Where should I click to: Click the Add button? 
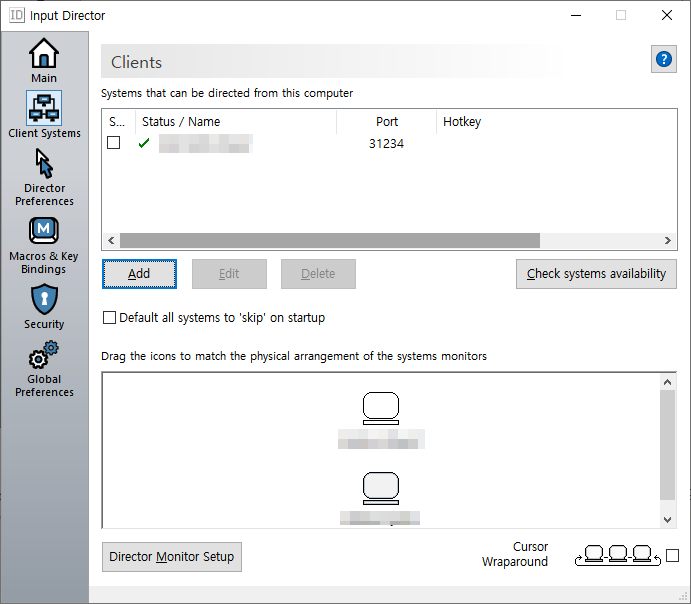coord(139,274)
